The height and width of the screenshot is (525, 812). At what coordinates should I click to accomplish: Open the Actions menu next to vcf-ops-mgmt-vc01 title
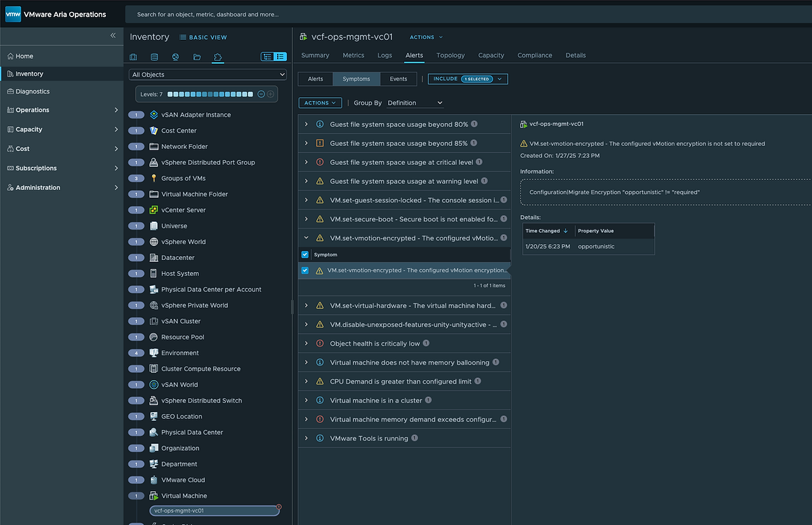pos(426,37)
